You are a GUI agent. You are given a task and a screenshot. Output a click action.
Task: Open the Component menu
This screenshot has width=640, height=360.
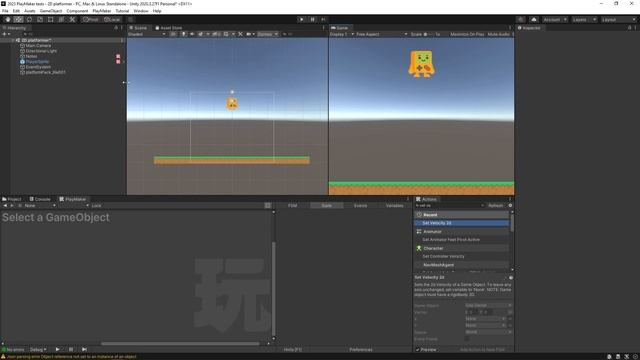[77, 11]
